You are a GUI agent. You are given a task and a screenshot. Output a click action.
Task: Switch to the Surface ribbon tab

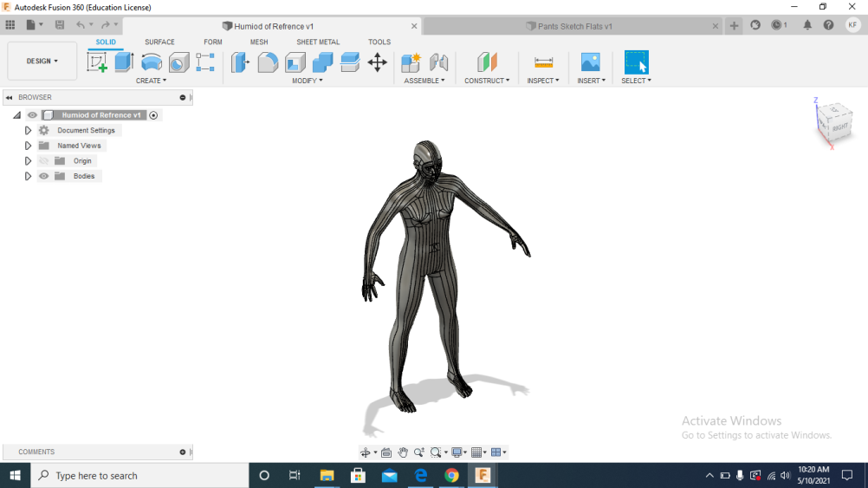159,42
